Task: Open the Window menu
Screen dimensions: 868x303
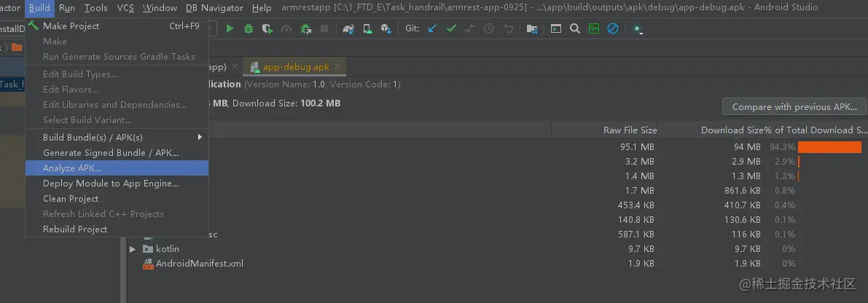Action: pos(160,8)
